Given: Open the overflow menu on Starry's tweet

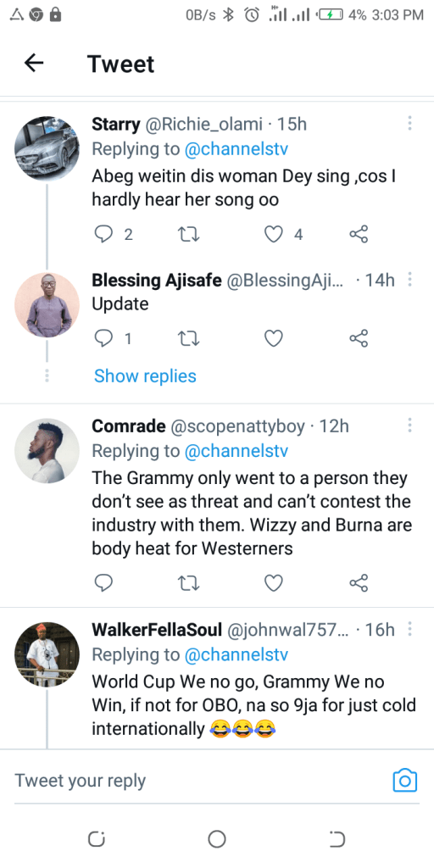Looking at the screenshot, I should pos(409,123).
